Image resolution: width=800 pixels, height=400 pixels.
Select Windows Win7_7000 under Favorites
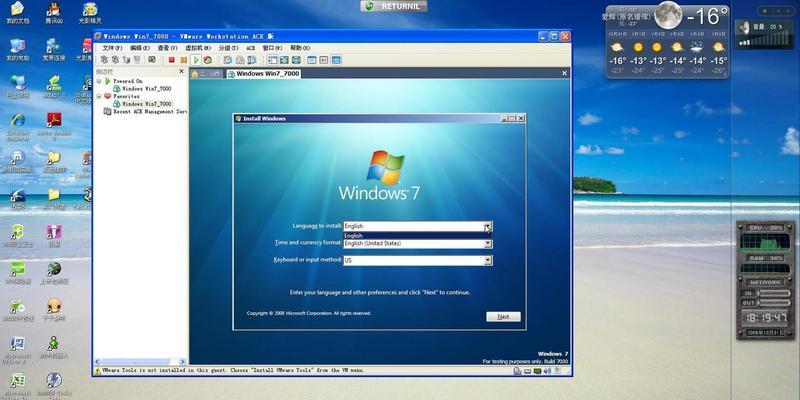click(x=142, y=104)
